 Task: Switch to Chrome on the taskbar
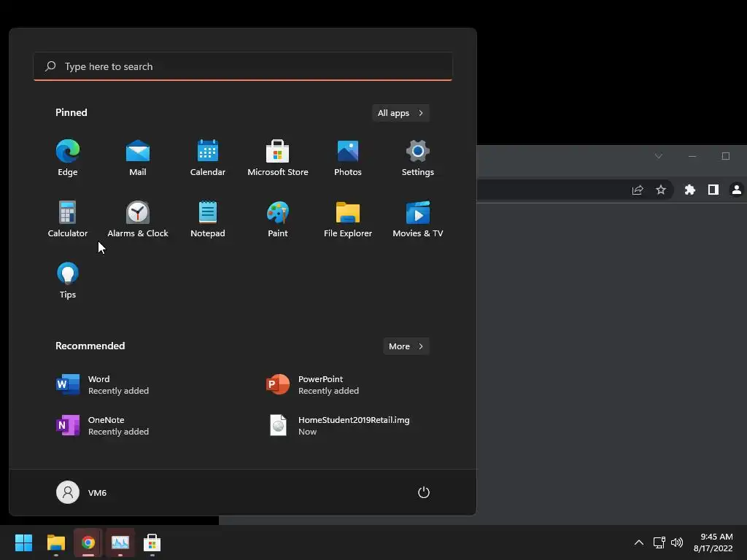(88, 542)
